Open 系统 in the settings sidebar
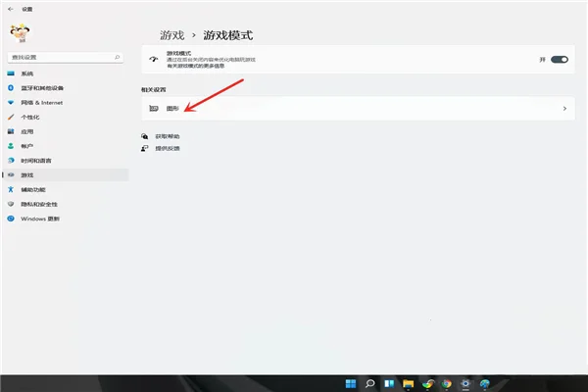 pos(27,73)
